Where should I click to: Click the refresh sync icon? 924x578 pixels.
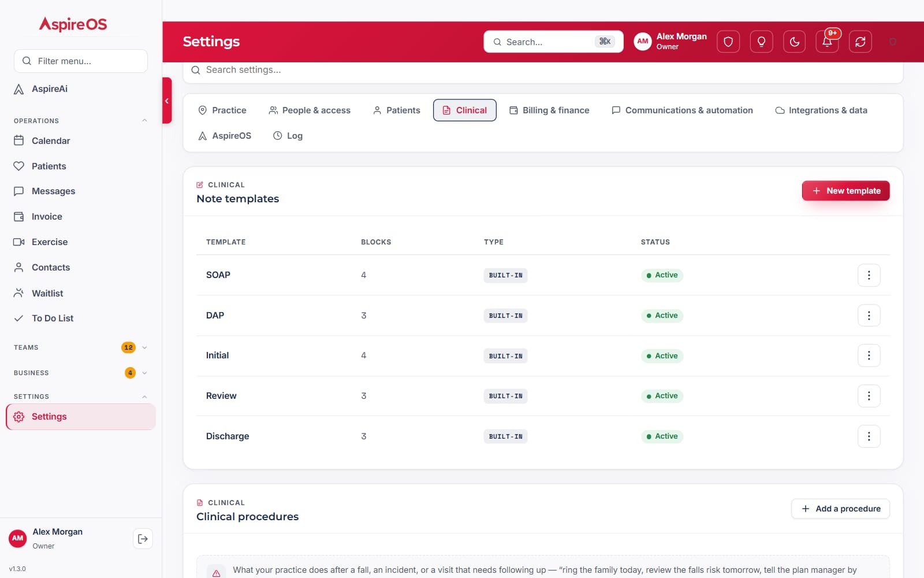click(860, 42)
